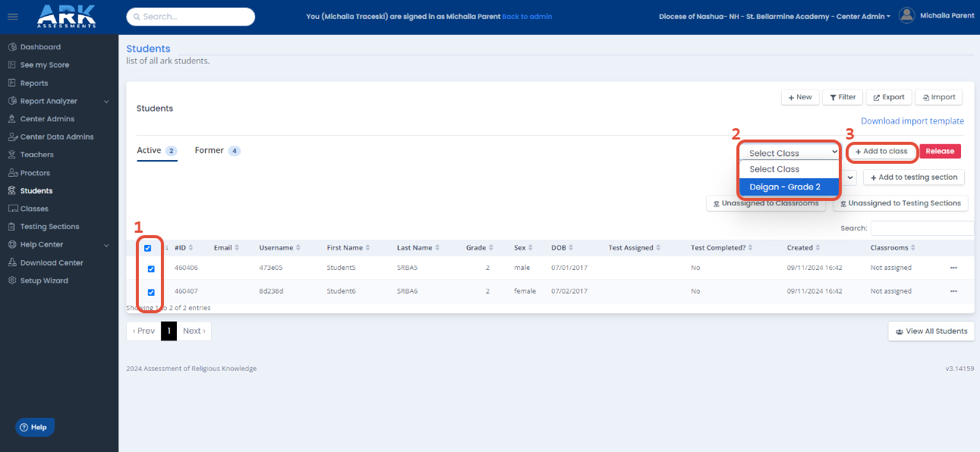
Task: Sort by Test Assigned column
Action: tap(634, 248)
